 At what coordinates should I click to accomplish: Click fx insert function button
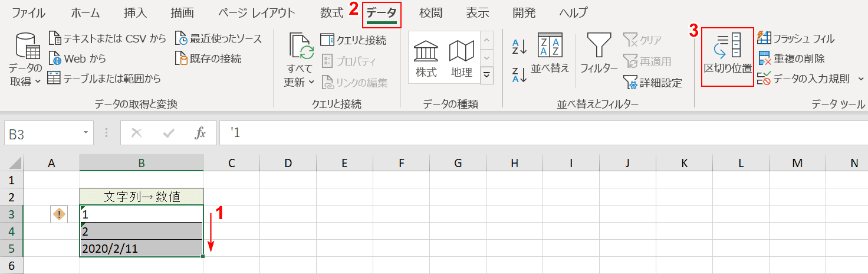(200, 133)
